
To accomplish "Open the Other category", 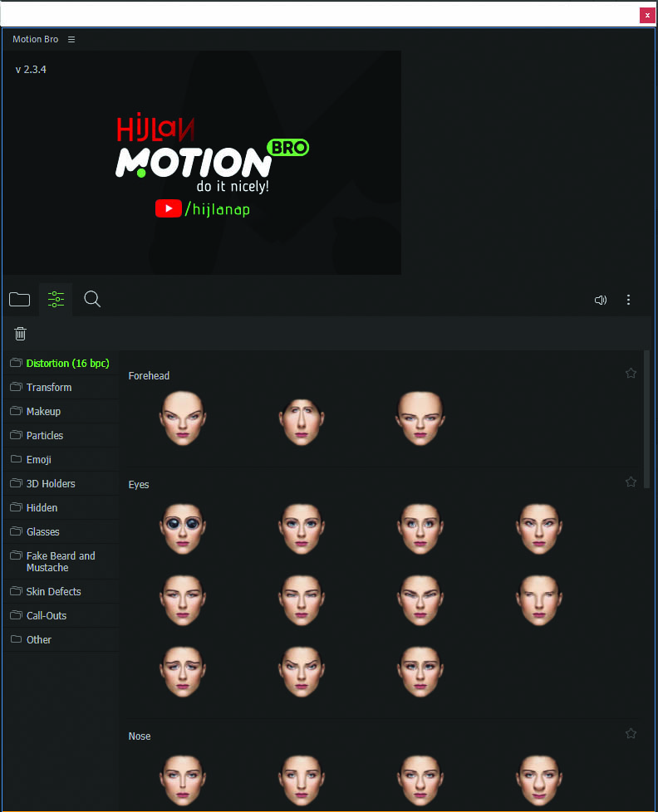I will (61, 639).
